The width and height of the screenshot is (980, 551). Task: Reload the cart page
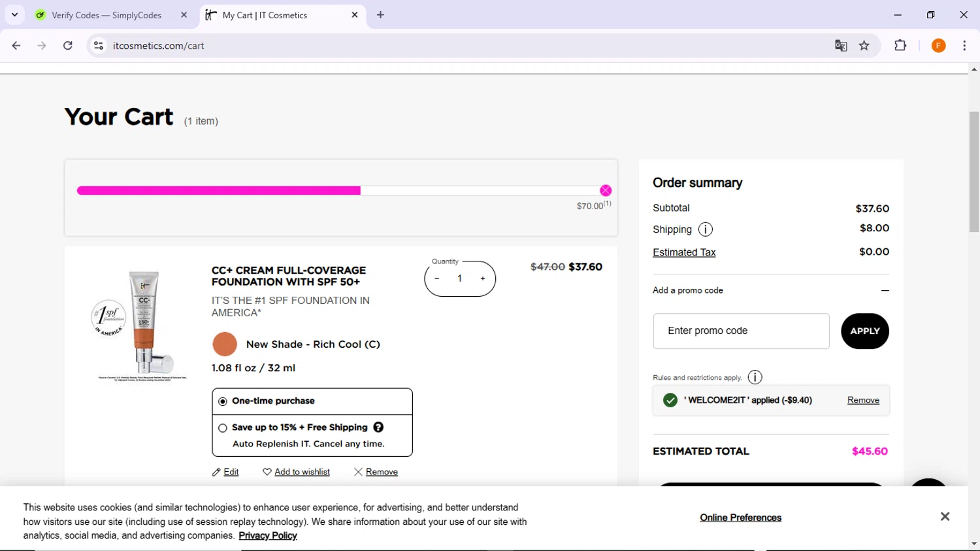tap(68, 46)
